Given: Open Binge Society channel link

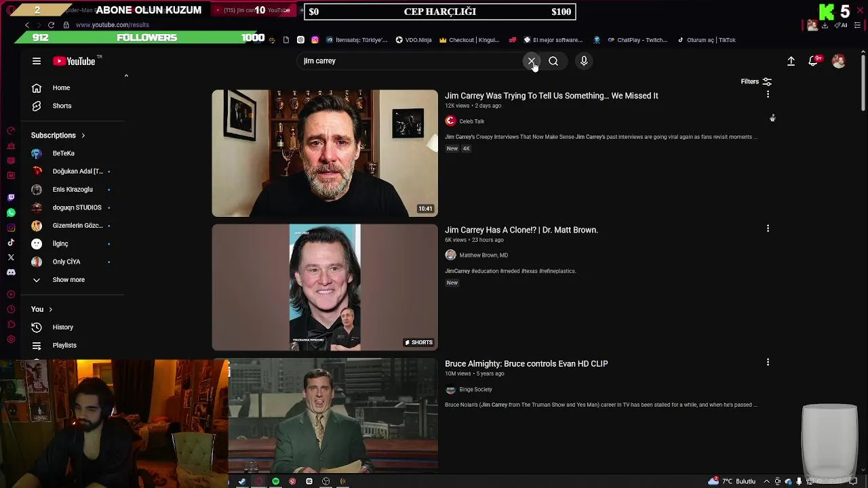Looking at the screenshot, I should point(475,390).
